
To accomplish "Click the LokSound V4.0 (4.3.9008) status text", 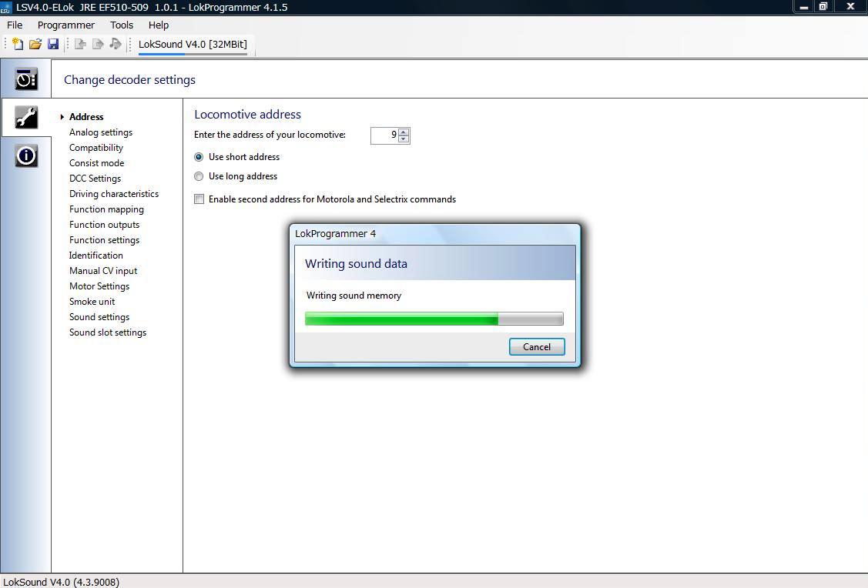I will coord(61,582).
